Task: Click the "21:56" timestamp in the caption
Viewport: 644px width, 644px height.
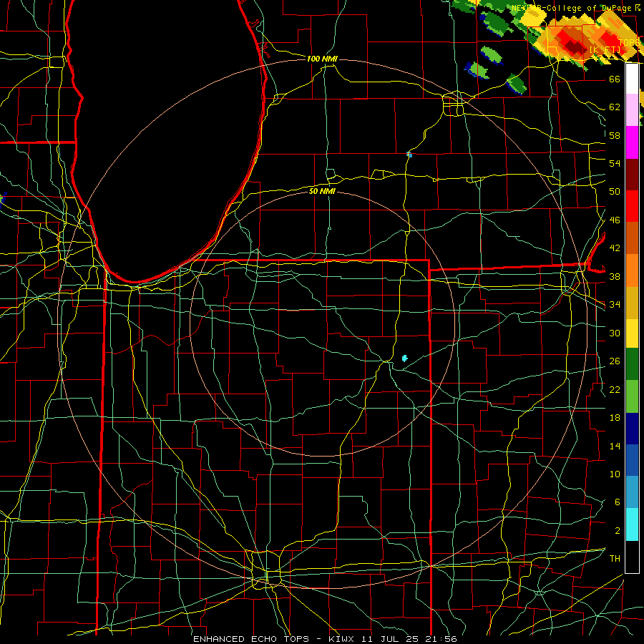Action: (441, 639)
